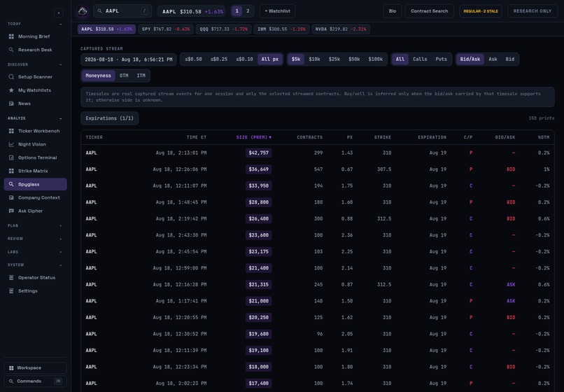Filter to Calls only
This screenshot has height=392, width=564.
pyautogui.click(x=420, y=59)
